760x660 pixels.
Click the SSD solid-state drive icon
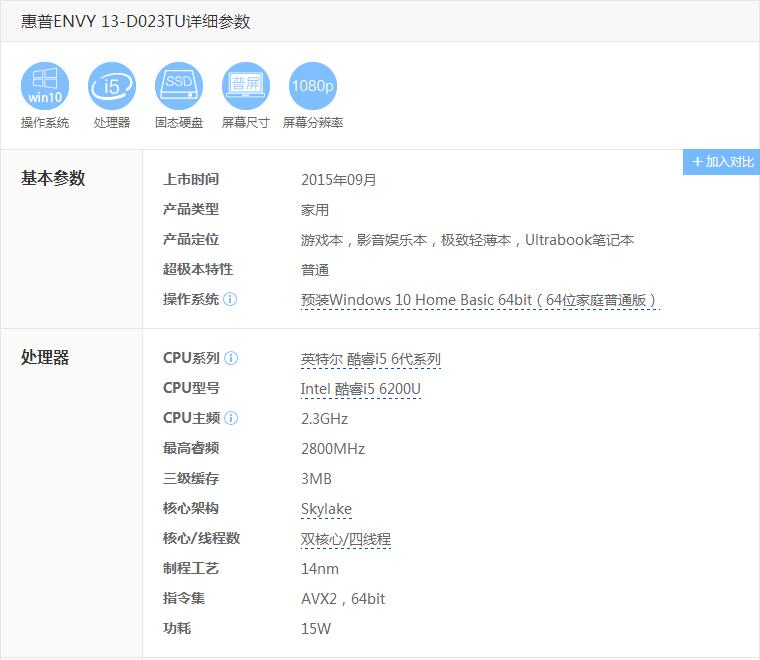pyautogui.click(x=179, y=86)
